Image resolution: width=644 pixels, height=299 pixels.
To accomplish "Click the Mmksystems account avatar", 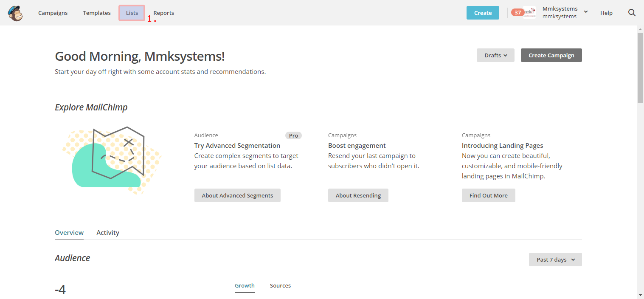I will 530,12.
